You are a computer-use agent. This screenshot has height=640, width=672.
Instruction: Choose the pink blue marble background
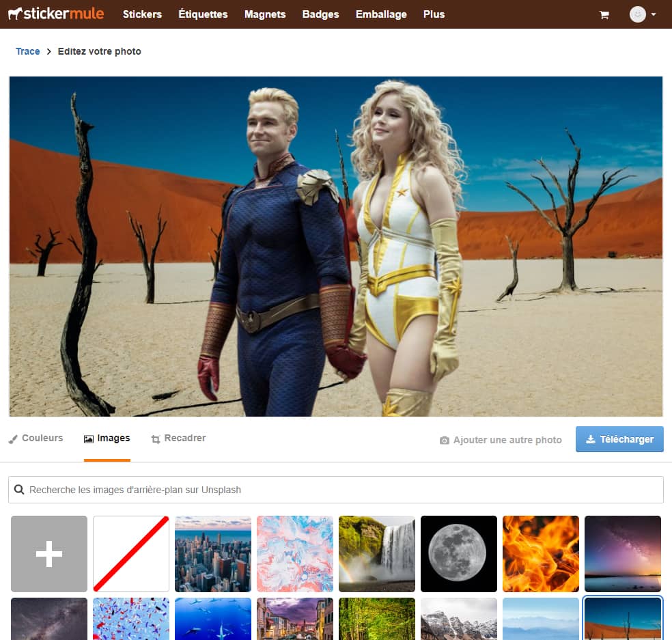pos(295,553)
